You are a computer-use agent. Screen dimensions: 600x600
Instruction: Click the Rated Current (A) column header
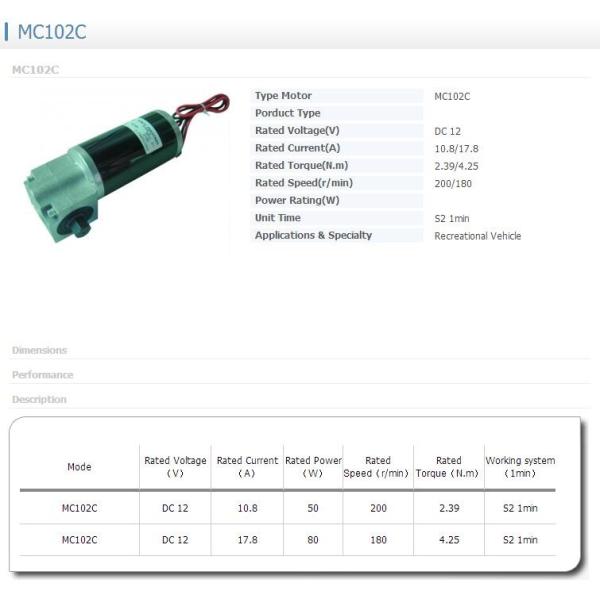247,467
